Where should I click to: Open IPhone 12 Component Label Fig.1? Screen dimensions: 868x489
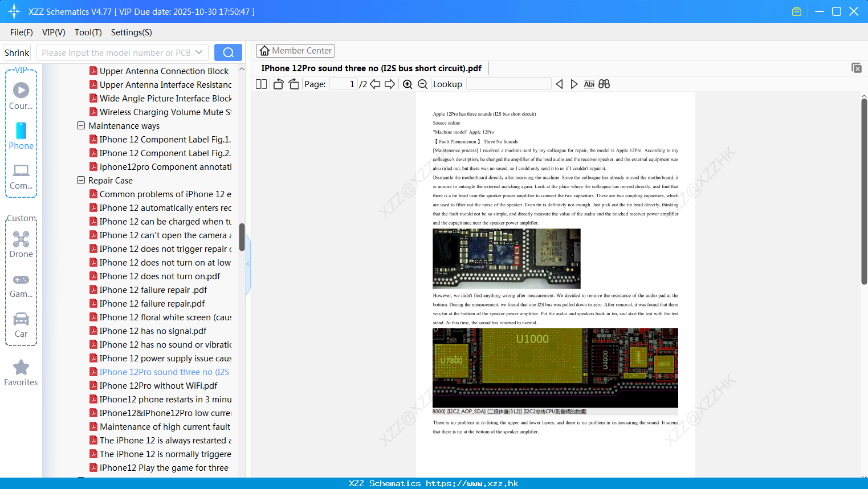[161, 139]
